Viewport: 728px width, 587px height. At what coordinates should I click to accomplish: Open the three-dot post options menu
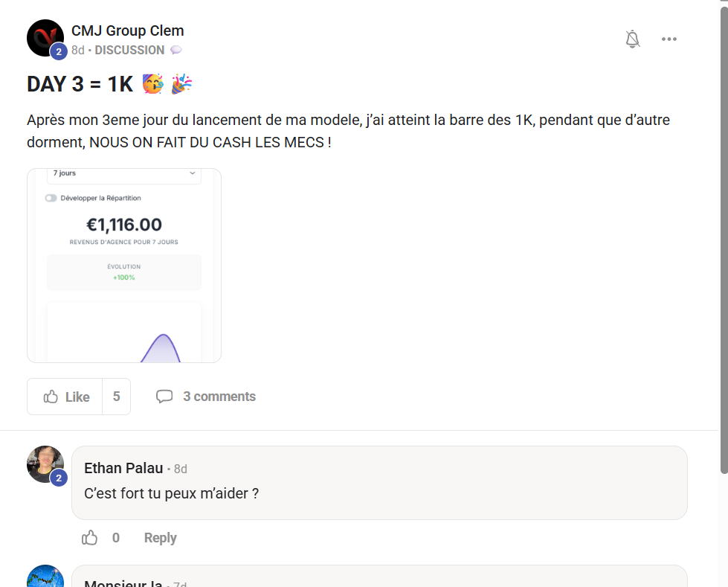(x=669, y=39)
